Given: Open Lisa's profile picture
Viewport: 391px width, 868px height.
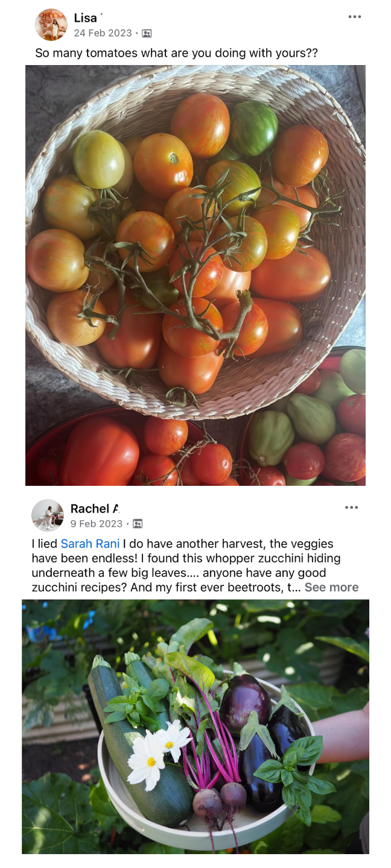Looking at the screenshot, I should tap(51, 25).
